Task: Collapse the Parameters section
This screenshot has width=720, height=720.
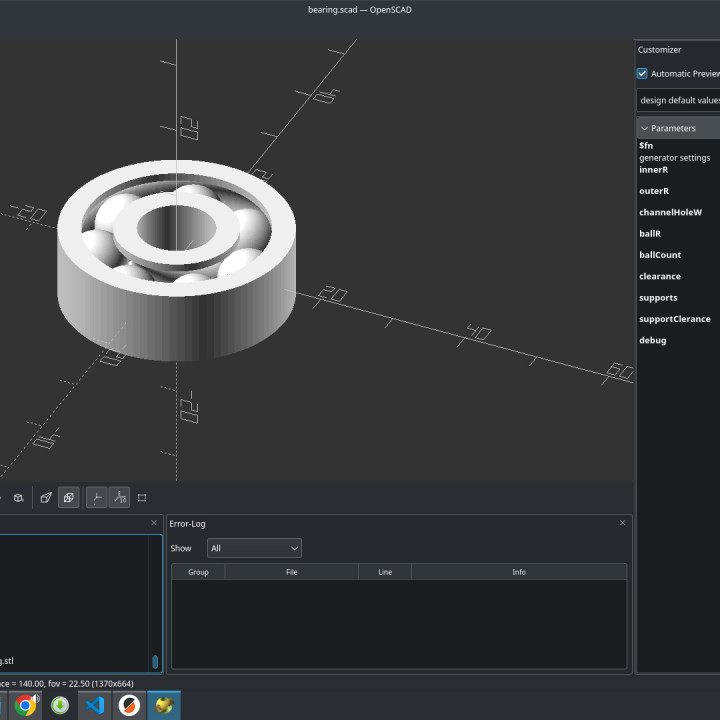Action: click(678, 128)
